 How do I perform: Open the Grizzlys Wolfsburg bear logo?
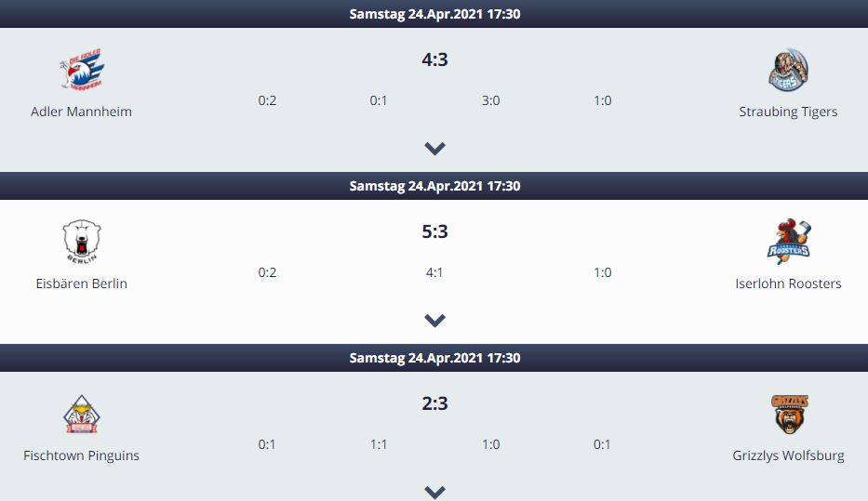click(790, 415)
